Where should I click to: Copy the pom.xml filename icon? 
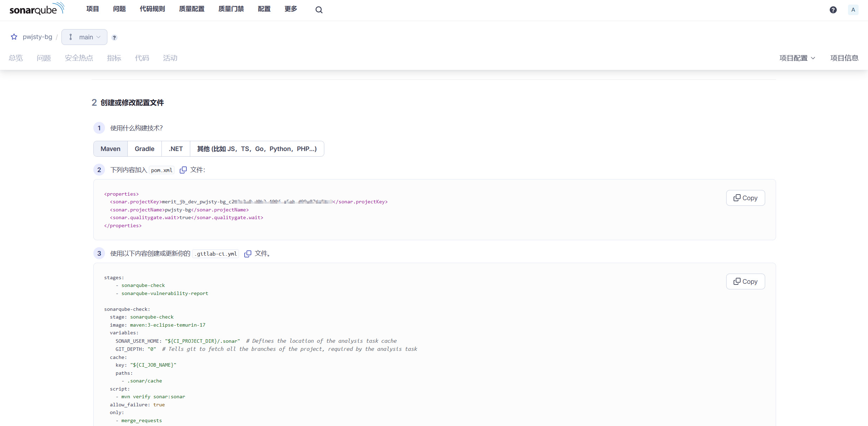point(183,170)
